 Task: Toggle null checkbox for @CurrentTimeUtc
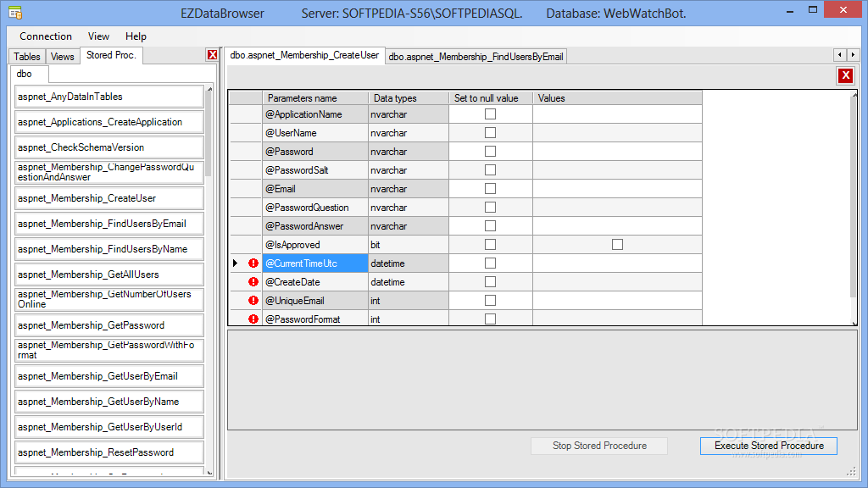(491, 263)
